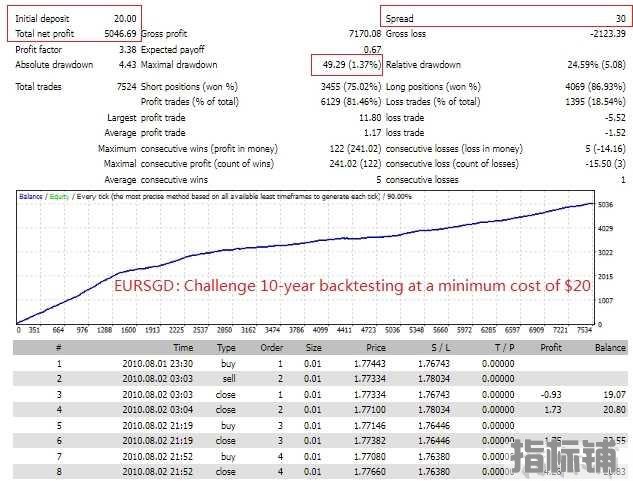Viewport: 633px width, 481px height.
Task: Click the Profit factor value 3.38
Action: pyautogui.click(x=128, y=50)
